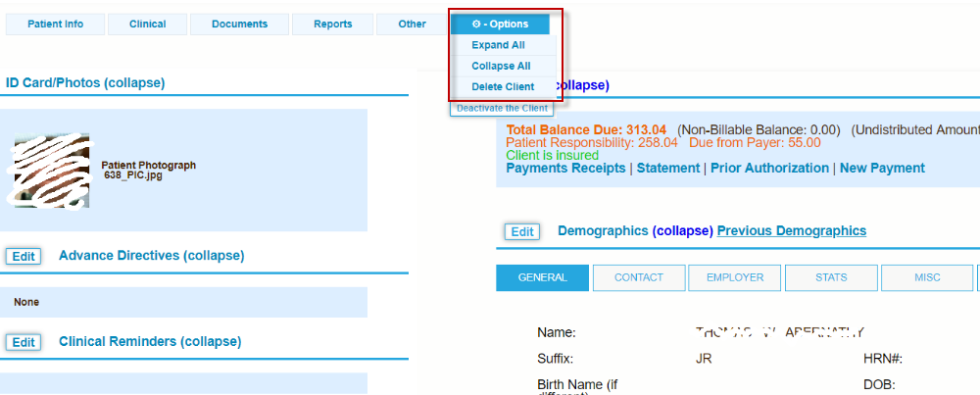Screen dimensions: 980x395
Task: Open the Options gear menu
Action: 500,25
